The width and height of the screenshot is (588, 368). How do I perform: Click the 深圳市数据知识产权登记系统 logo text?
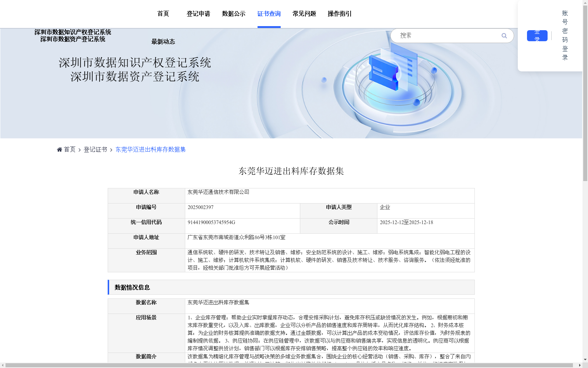(x=73, y=32)
